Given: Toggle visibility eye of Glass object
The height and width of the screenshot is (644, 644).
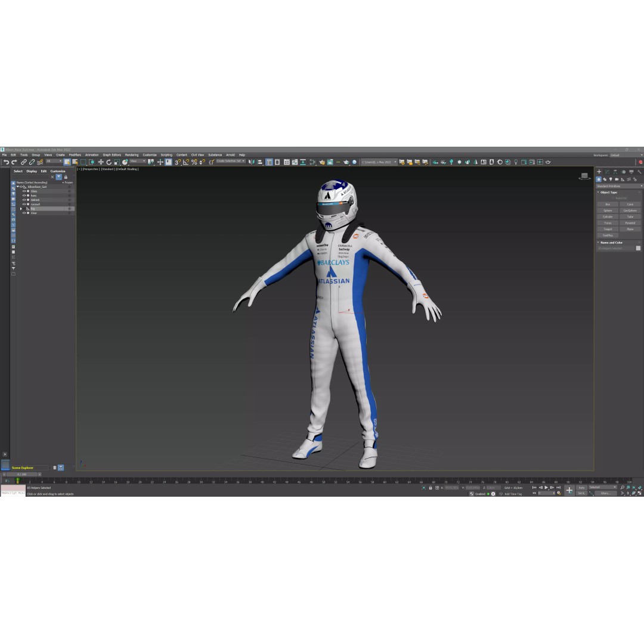Looking at the screenshot, I should [24, 191].
